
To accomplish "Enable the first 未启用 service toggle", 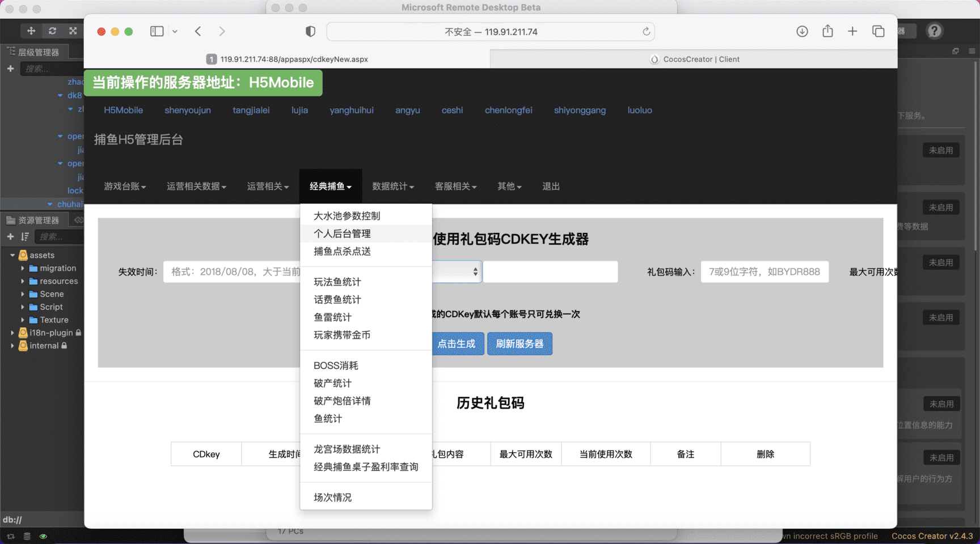I will tap(941, 150).
